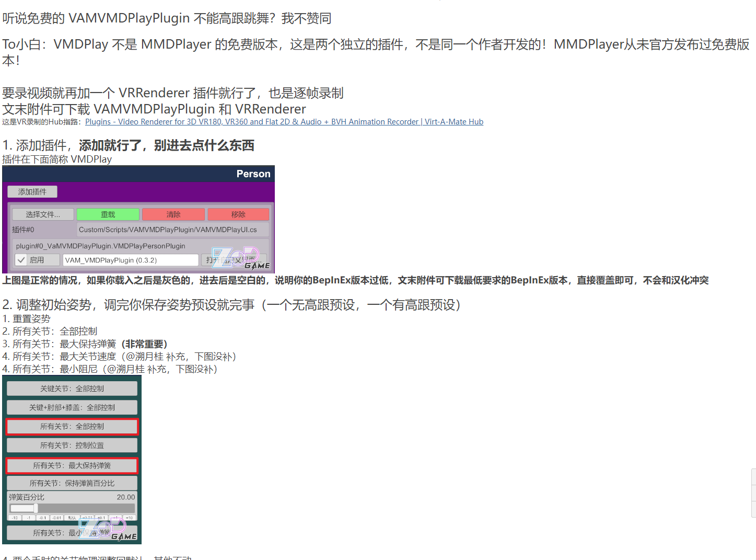Click the red 移除 button
The height and width of the screenshot is (560, 756).
[x=238, y=214]
